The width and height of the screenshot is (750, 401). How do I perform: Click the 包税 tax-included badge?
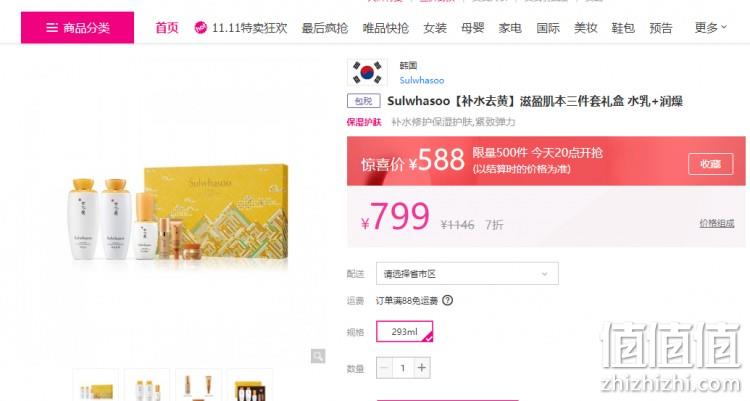(x=364, y=101)
